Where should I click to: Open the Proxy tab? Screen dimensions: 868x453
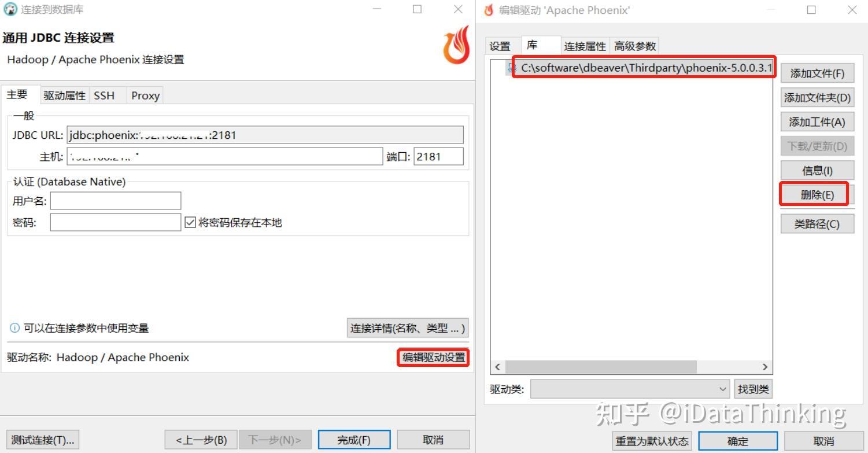[145, 95]
